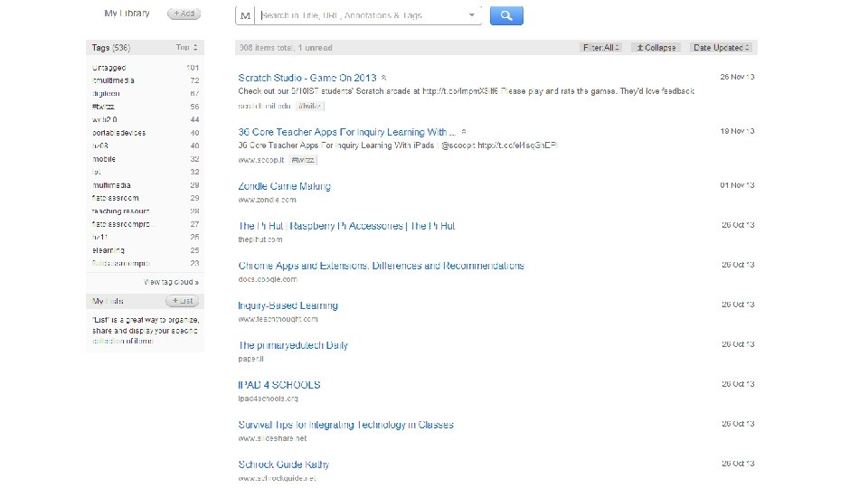
Task: Select the digiteen tag
Action: click(106, 93)
